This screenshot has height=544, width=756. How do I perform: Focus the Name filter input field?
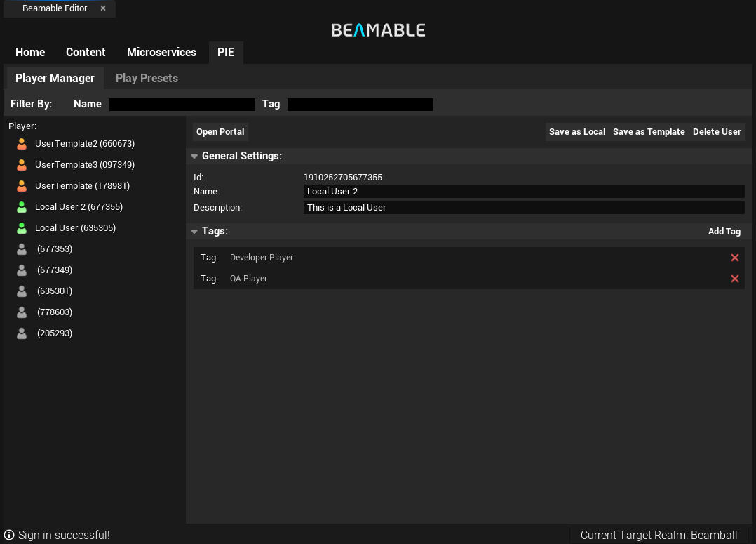(x=182, y=105)
